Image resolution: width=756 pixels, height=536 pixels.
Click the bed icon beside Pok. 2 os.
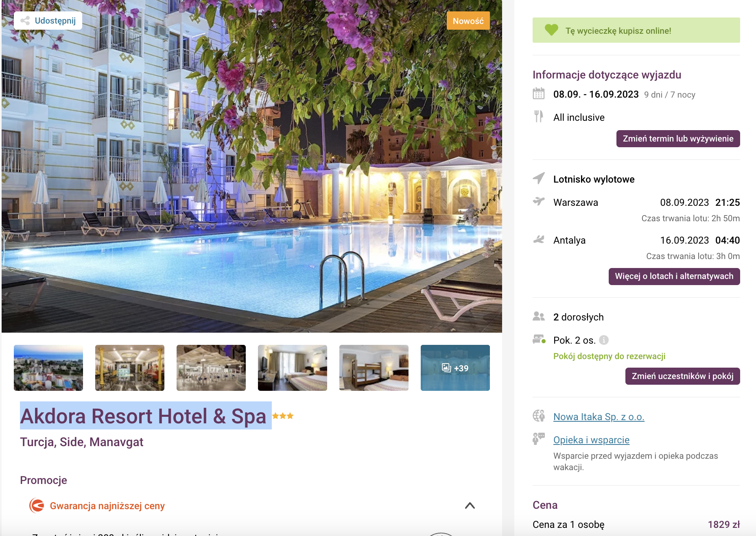pos(539,339)
